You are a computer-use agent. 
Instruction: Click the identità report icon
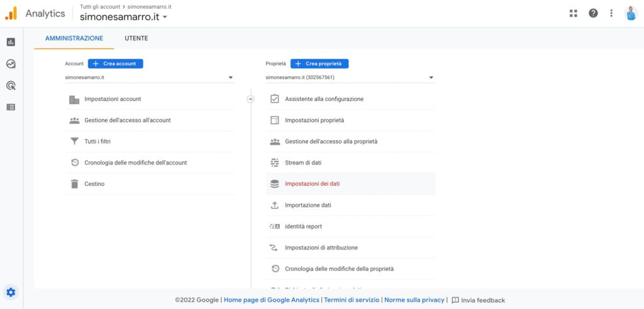(x=275, y=226)
